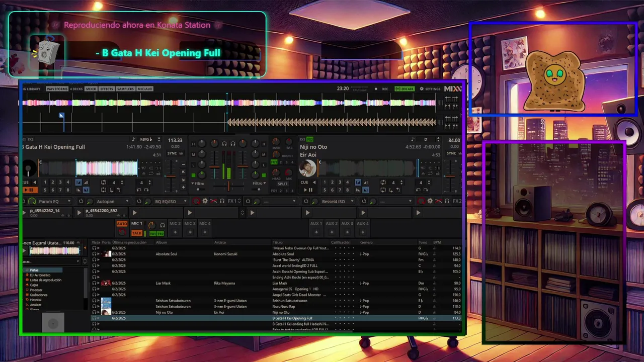Open Historial in library sidebar
644x362 pixels.
[x=35, y=300]
